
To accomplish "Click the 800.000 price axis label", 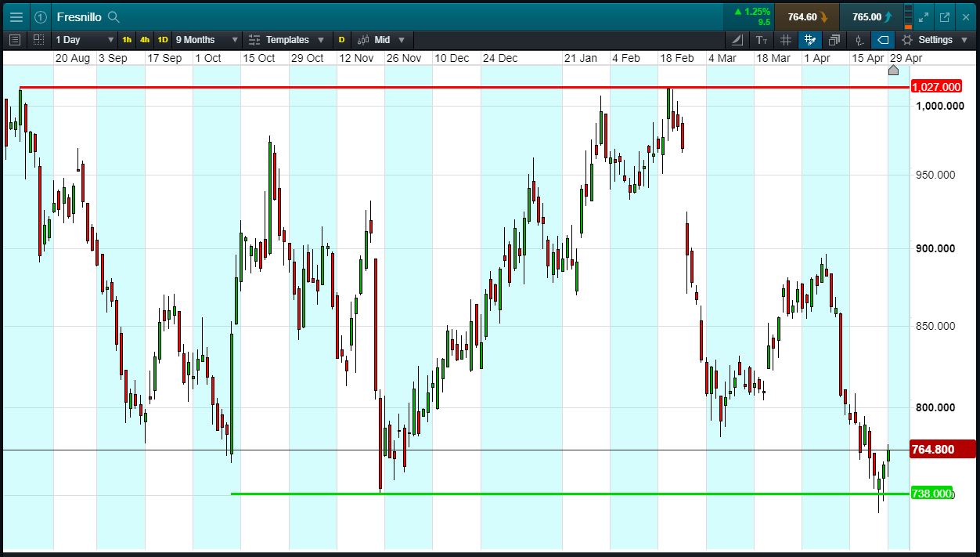I will 935,407.
